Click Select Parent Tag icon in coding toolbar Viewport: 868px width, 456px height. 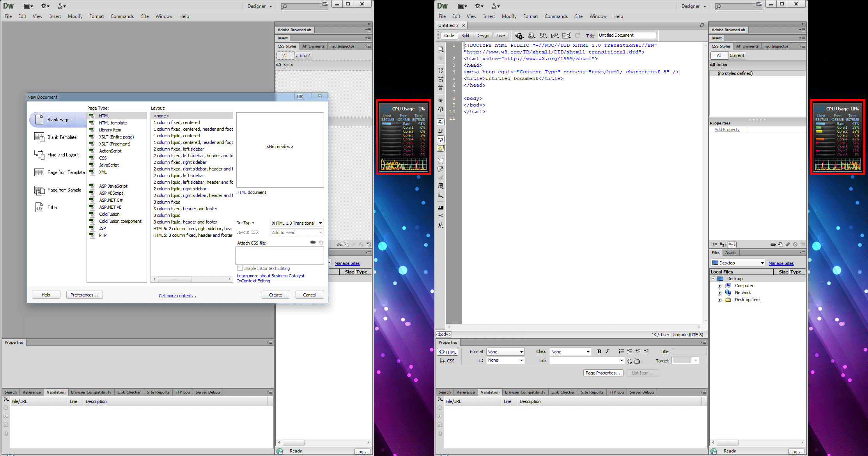[441, 101]
